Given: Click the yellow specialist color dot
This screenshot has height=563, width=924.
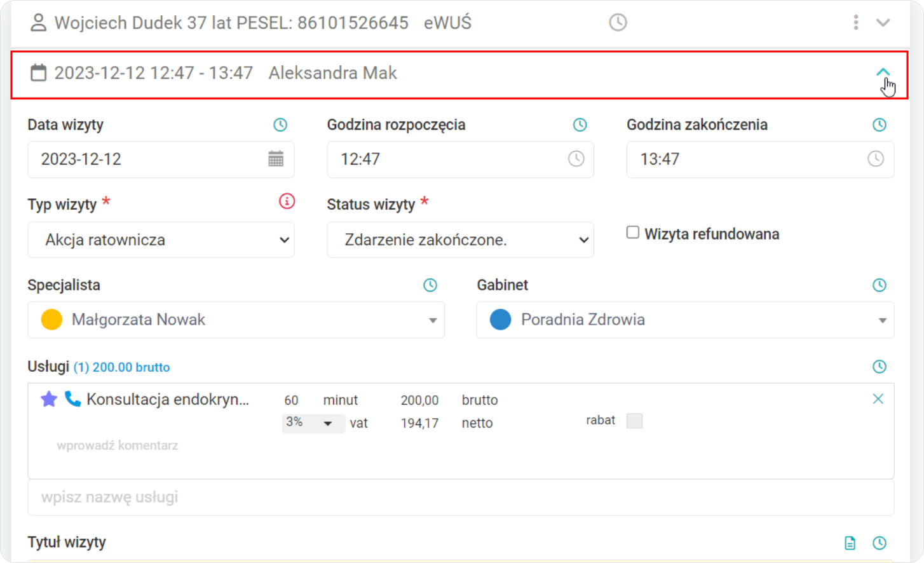Looking at the screenshot, I should pos(51,320).
